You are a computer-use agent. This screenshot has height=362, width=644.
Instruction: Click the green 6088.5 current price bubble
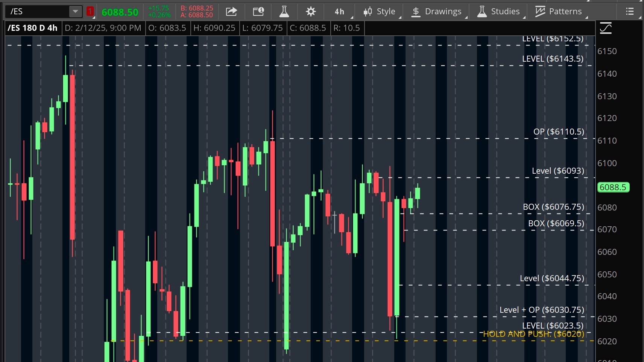[613, 187]
